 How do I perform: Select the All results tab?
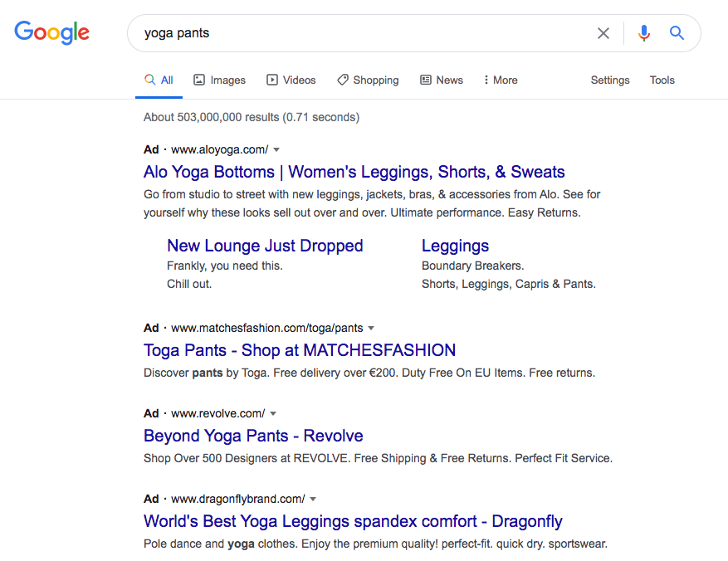[x=159, y=80]
